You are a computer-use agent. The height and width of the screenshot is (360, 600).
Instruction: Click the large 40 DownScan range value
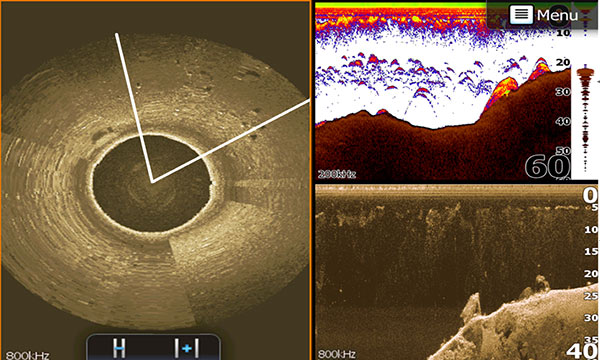pos(582,351)
